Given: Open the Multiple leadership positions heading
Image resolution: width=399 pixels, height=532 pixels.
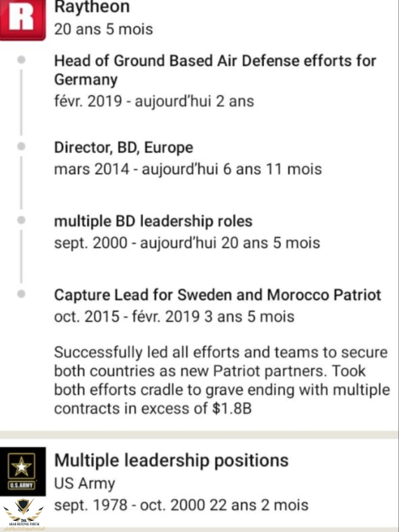Looking at the screenshot, I should [x=171, y=460].
